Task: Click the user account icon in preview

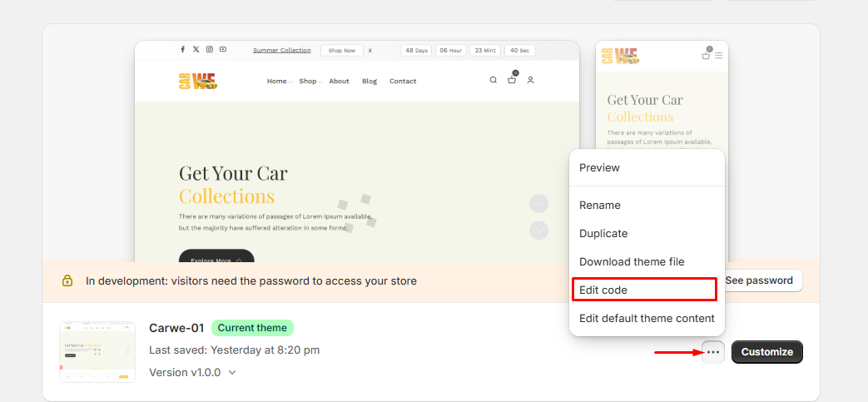Action: click(x=530, y=81)
